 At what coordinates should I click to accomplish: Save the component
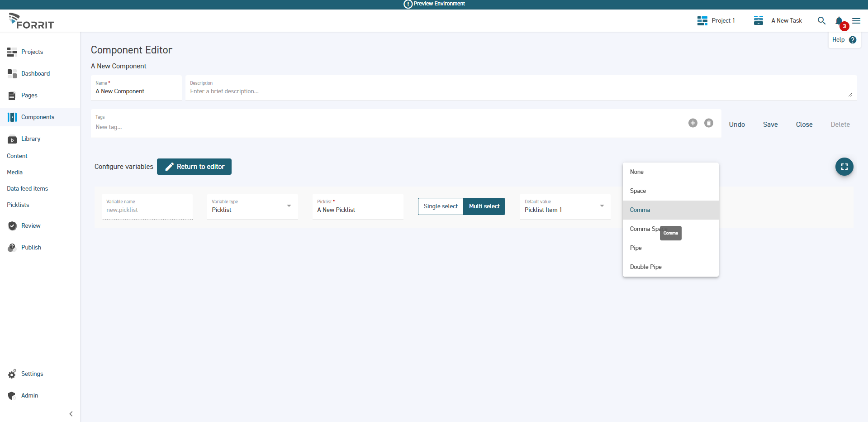click(770, 125)
